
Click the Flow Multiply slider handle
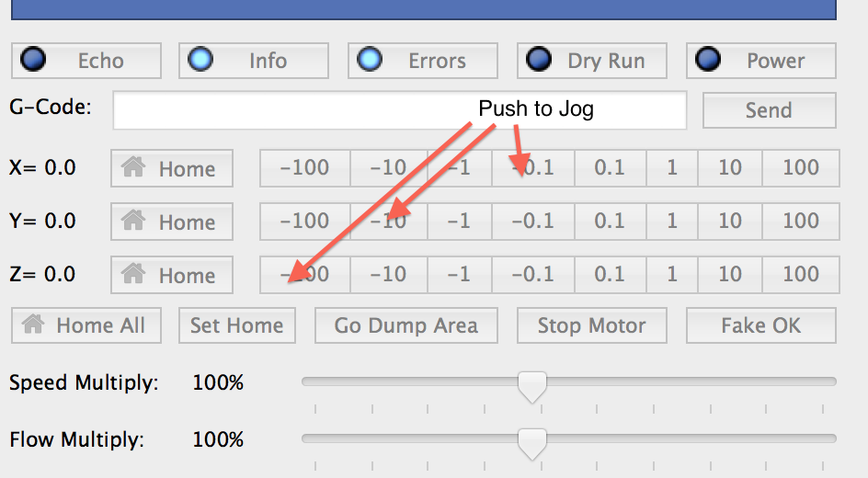[531, 442]
